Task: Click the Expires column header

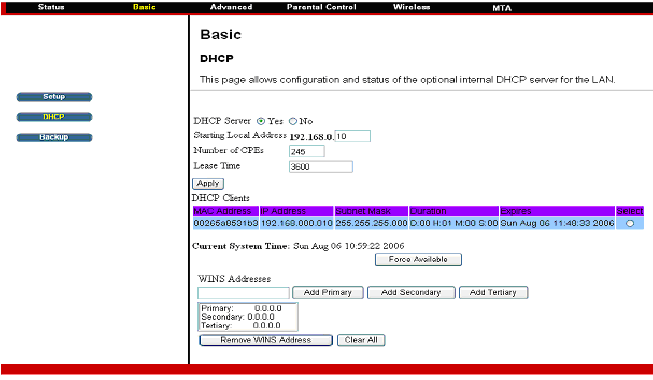Action: [x=557, y=211]
